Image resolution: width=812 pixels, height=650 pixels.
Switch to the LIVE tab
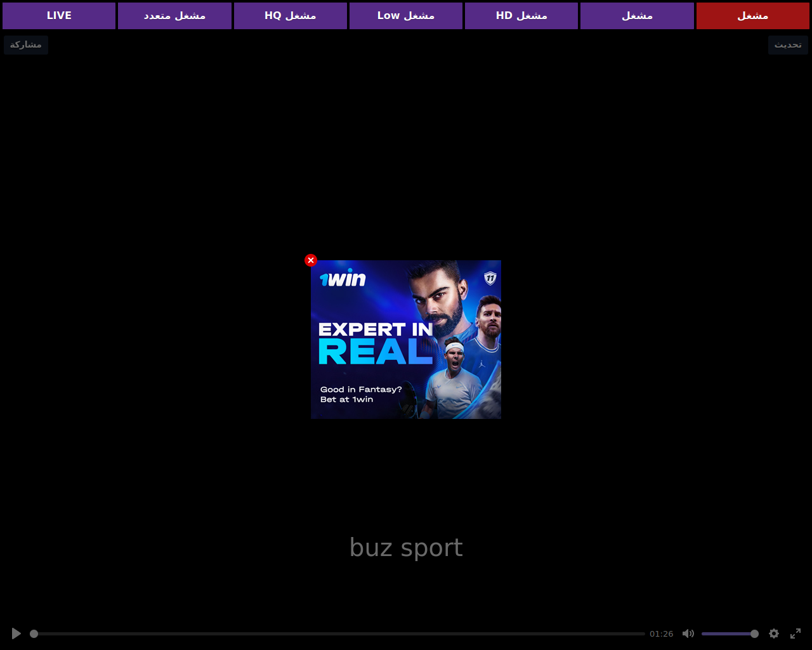click(59, 16)
